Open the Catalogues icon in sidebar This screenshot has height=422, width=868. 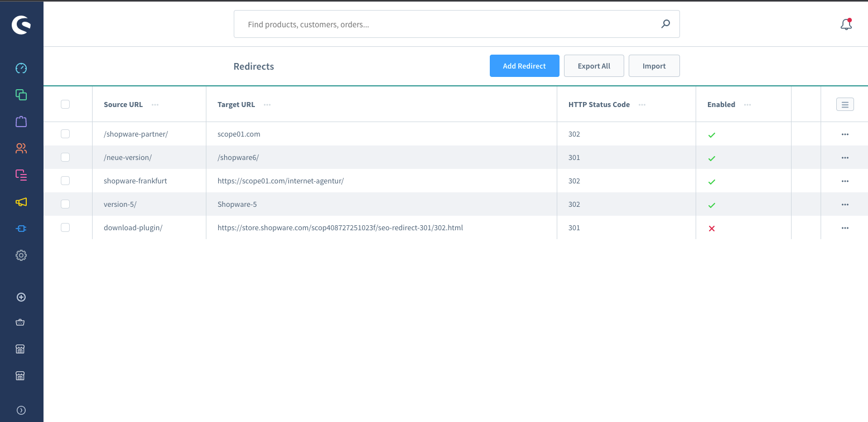point(21,95)
